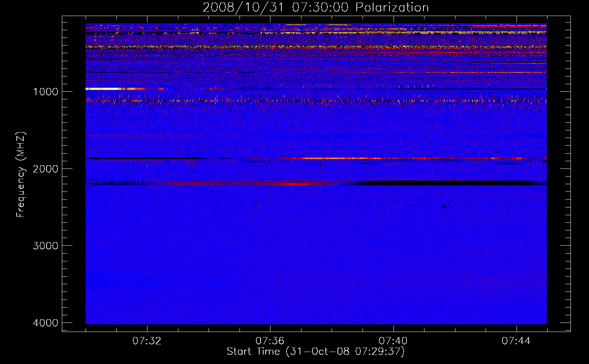The height and width of the screenshot is (364, 589).
Task: Click the 1000 frequency tick label
Action: [46, 91]
